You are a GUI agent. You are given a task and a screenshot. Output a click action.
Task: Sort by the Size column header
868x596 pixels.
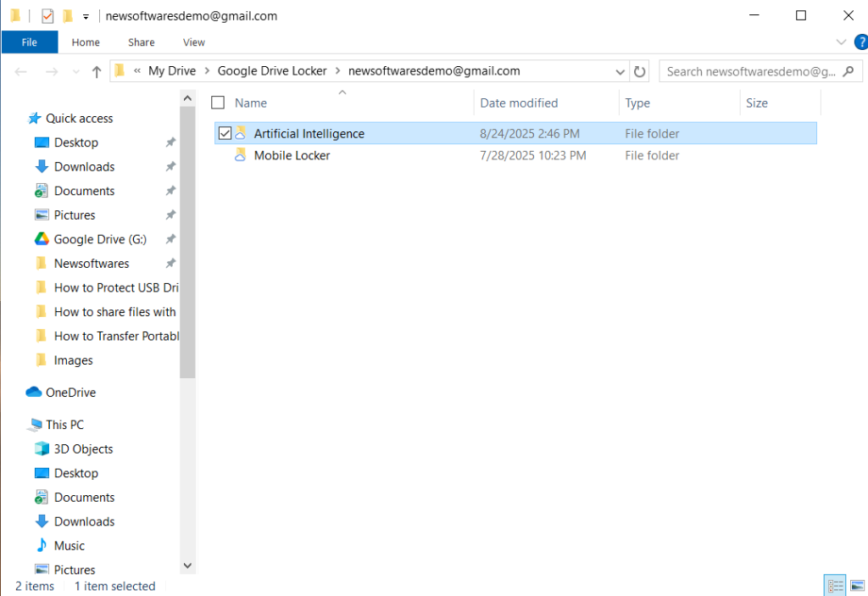pyautogui.click(x=756, y=103)
